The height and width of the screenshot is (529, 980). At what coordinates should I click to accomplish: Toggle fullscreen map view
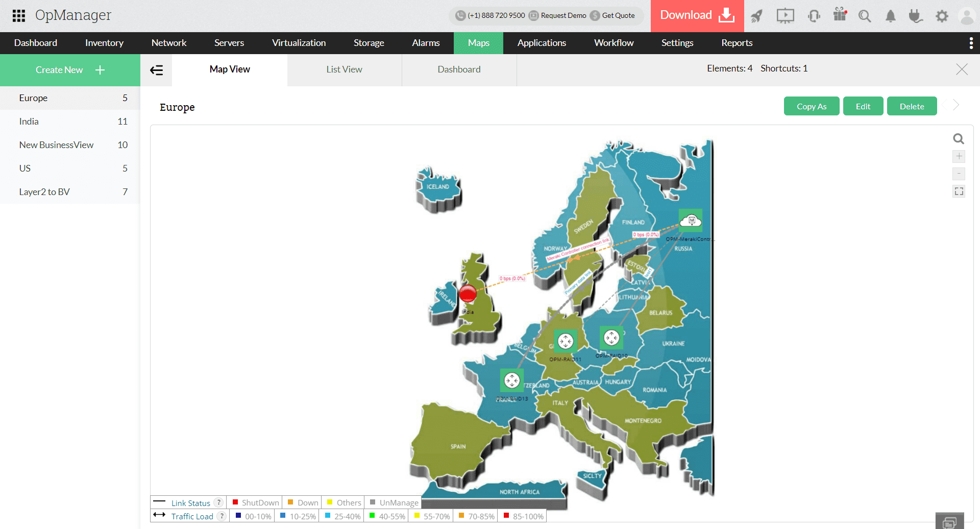coord(959,191)
